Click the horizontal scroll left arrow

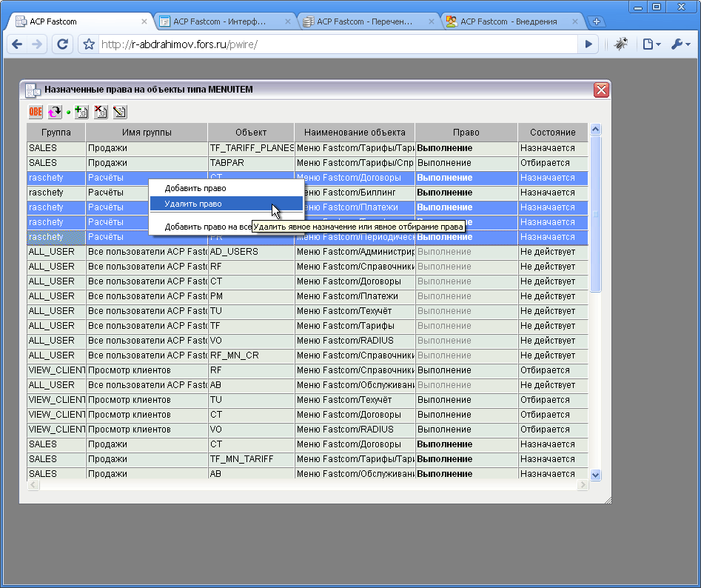pos(33,485)
